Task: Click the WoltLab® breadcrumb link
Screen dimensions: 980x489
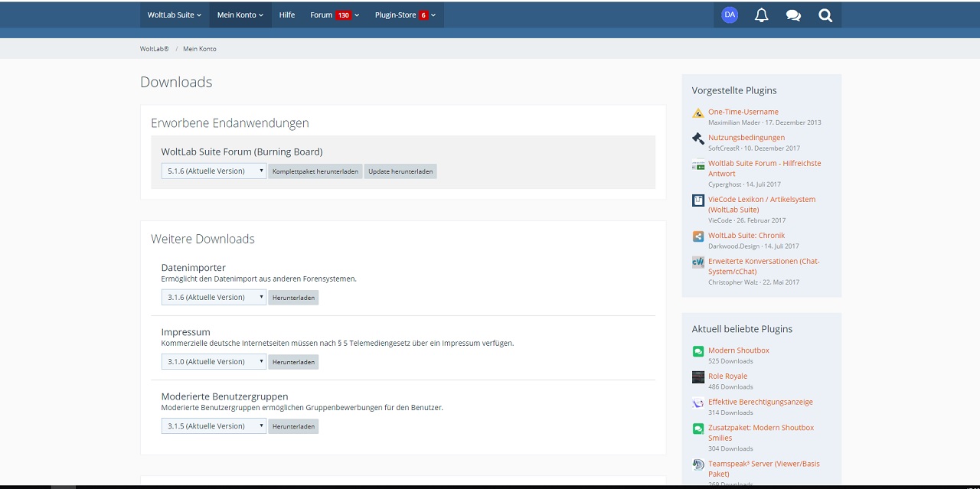Action: 154,49
